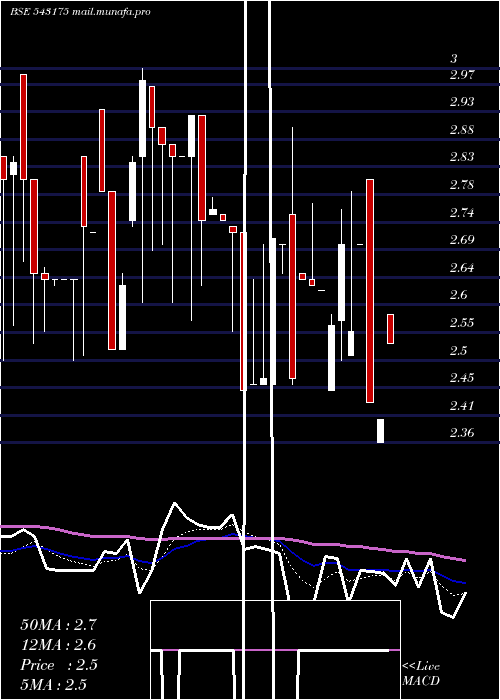Viewport: 500px width, 700px height.
Task: Click the 2.83 price axis label
Action: (462, 157)
